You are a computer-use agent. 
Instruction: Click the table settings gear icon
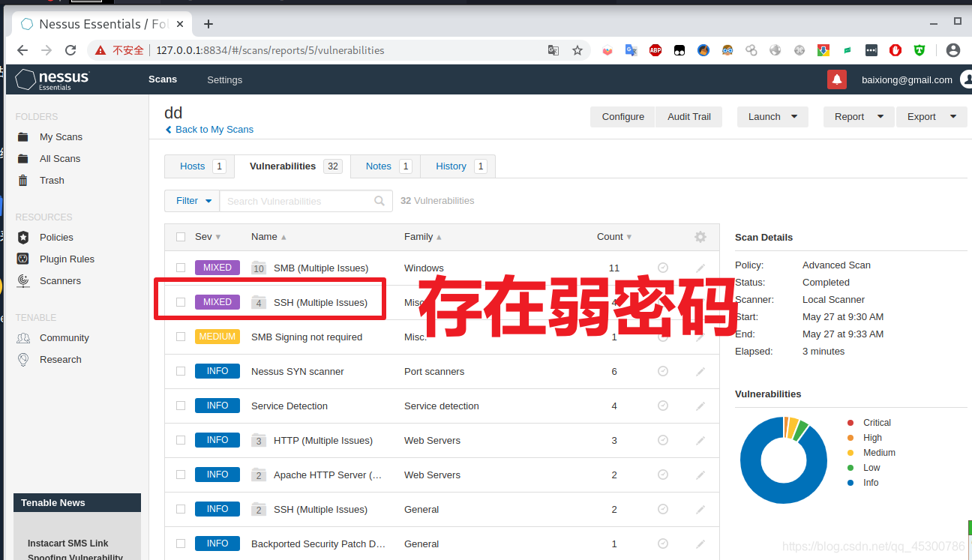[x=700, y=237]
